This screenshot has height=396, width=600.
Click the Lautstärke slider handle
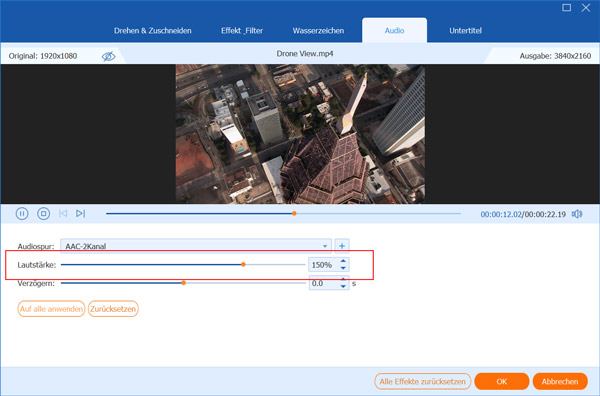click(243, 264)
